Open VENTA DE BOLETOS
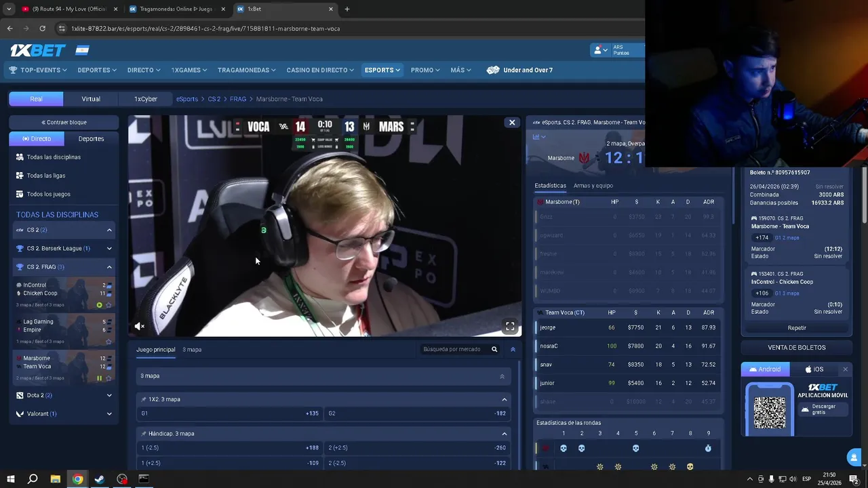Image resolution: width=868 pixels, height=488 pixels. 797,348
